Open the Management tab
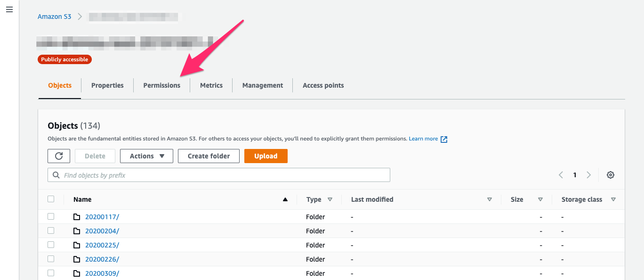644x280 pixels. pyautogui.click(x=262, y=85)
